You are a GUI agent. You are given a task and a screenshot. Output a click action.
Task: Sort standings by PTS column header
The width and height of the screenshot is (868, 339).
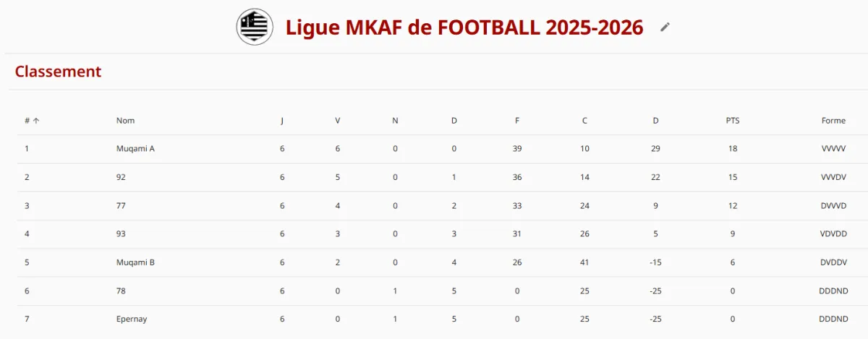733,121
